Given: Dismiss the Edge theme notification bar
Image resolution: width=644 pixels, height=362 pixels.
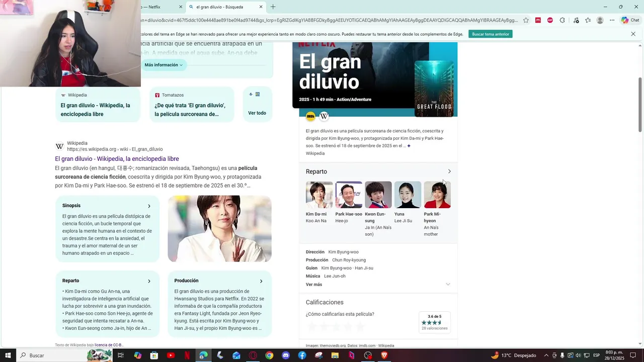Looking at the screenshot, I should (633, 34).
